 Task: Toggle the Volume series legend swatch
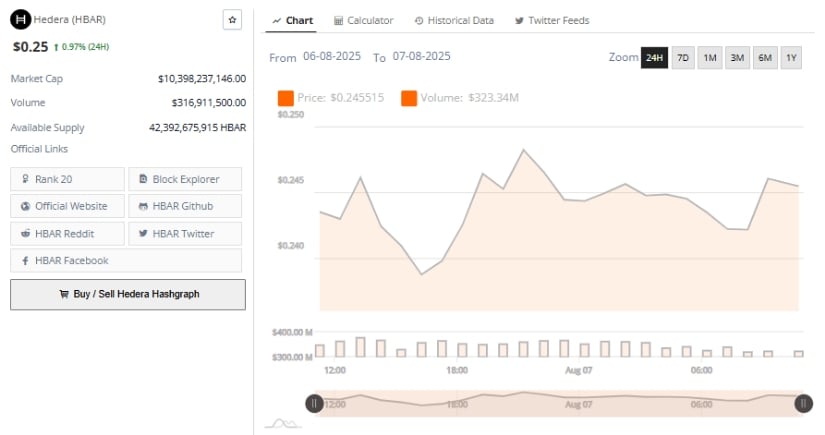click(x=409, y=98)
